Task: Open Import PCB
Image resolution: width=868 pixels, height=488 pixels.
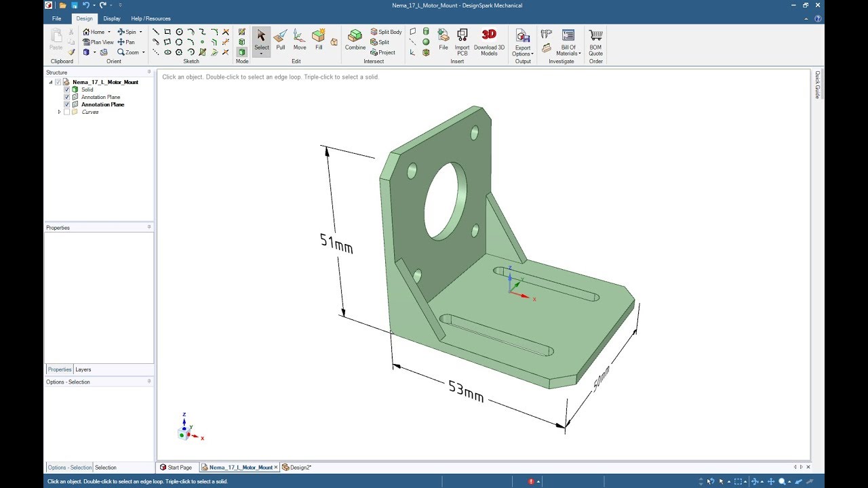Action: tap(462, 41)
